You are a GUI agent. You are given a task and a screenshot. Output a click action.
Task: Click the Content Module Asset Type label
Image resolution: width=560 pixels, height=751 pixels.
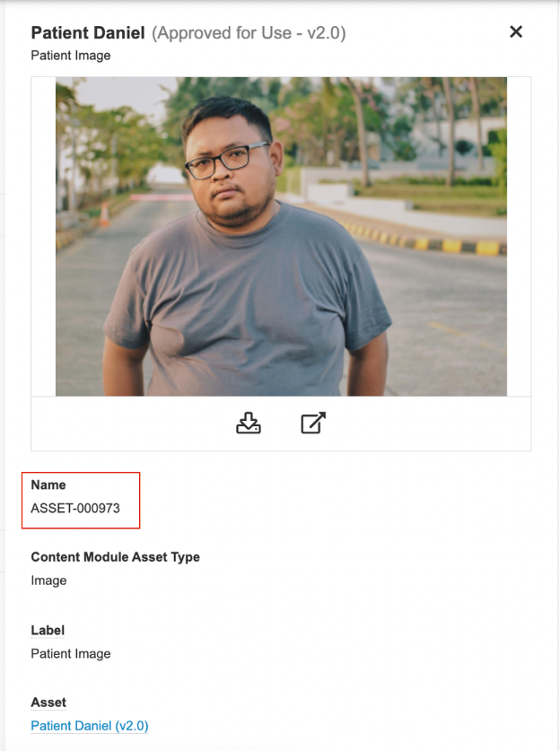[115, 557]
